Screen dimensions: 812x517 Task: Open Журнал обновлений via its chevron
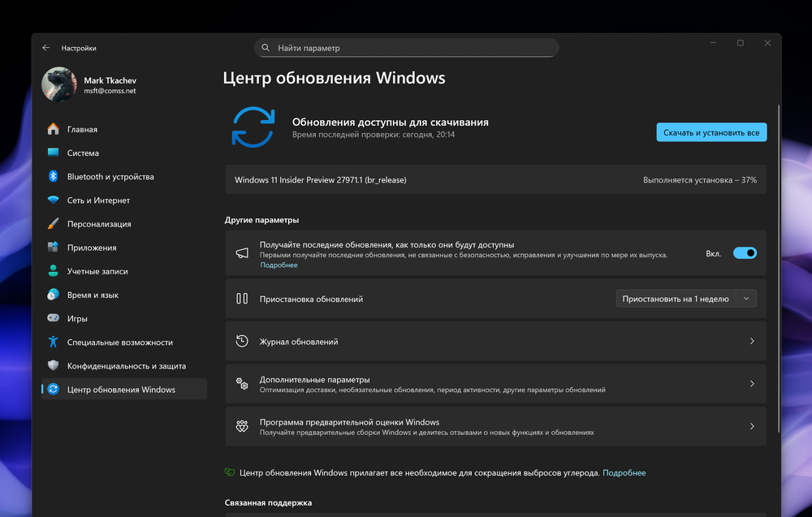pyautogui.click(x=751, y=341)
